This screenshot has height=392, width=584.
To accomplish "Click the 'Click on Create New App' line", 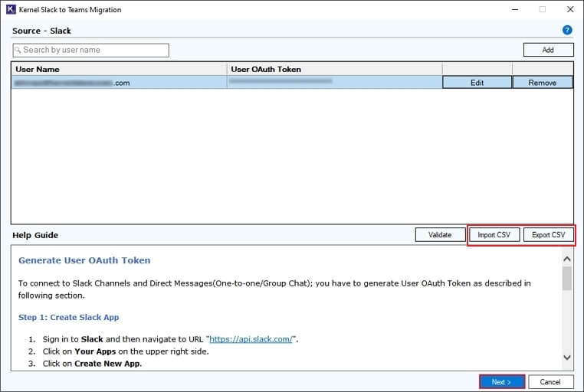I will click(93, 364).
